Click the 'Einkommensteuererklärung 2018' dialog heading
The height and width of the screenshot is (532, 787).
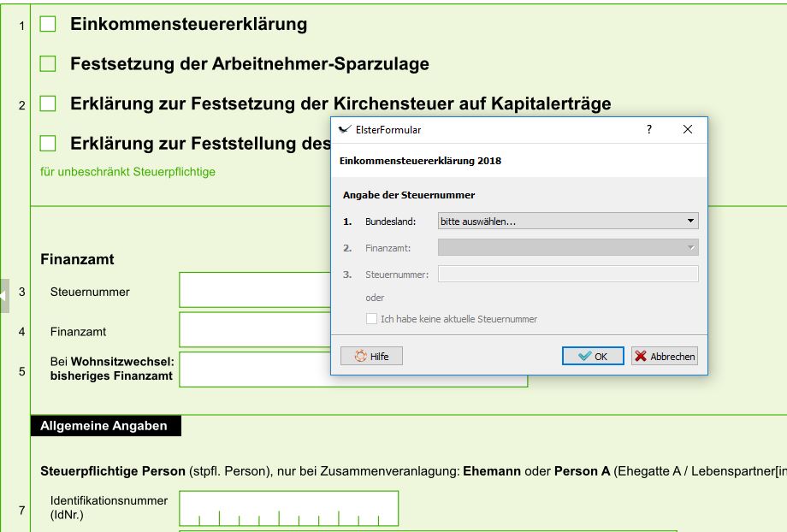(420, 161)
